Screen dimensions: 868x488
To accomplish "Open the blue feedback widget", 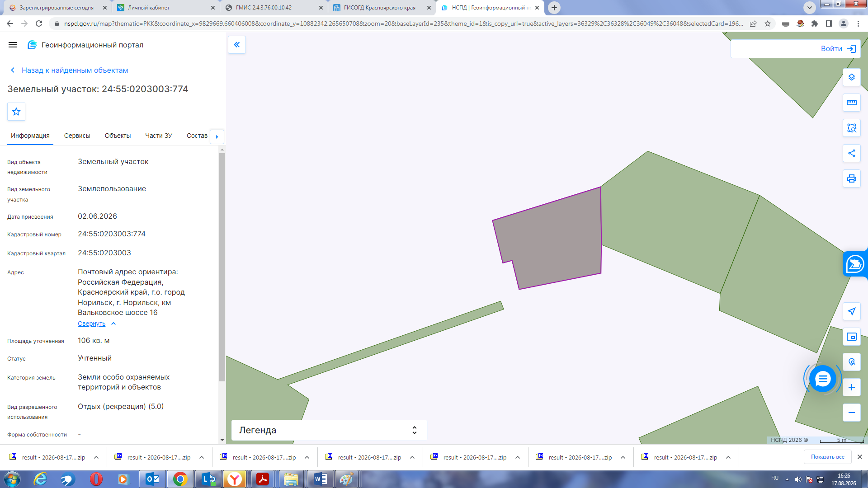I will [855, 264].
